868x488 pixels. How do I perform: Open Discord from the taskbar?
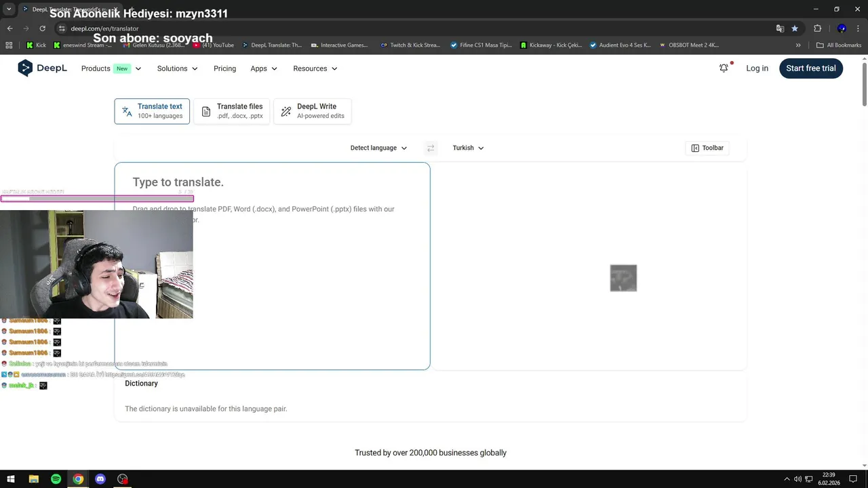click(100, 479)
